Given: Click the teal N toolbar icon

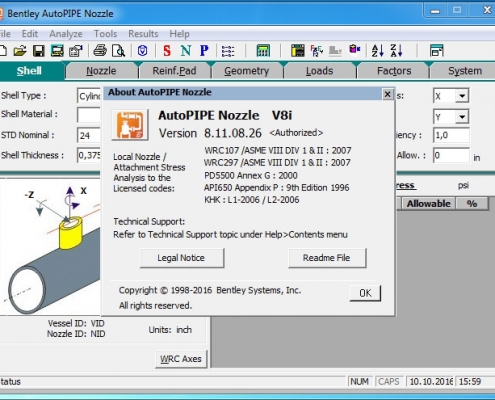Looking at the screenshot, I should tap(186, 51).
